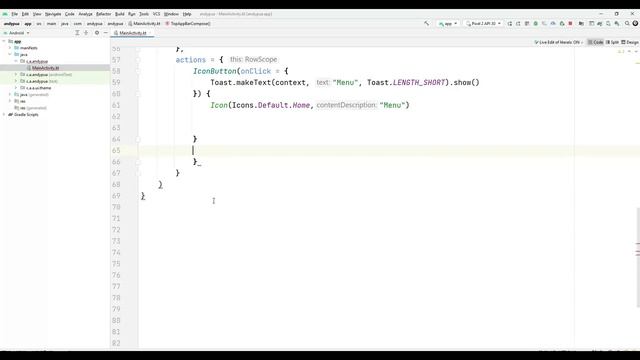Click the main breadcrumb segment
Screen dimensions: 640x360
tap(51, 24)
